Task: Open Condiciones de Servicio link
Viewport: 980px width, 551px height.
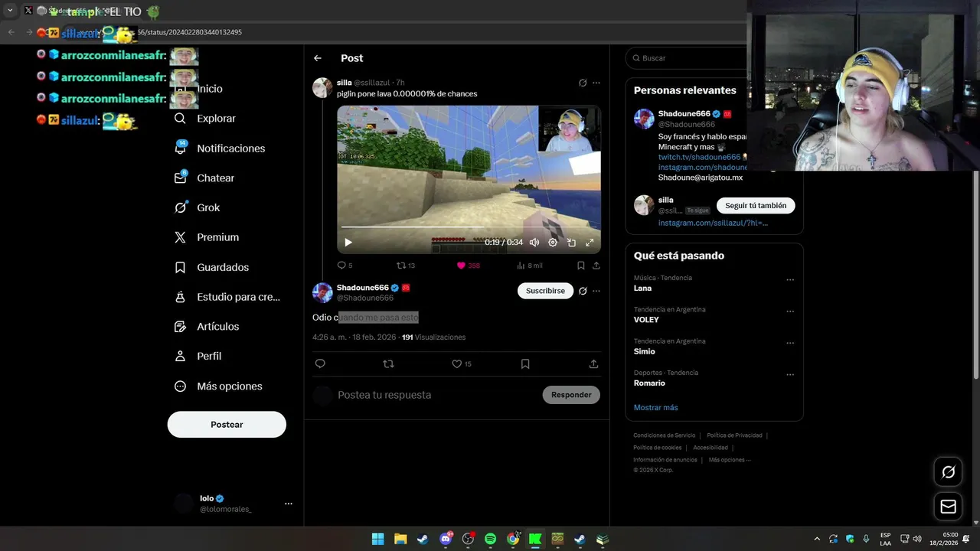Action: pyautogui.click(x=664, y=435)
